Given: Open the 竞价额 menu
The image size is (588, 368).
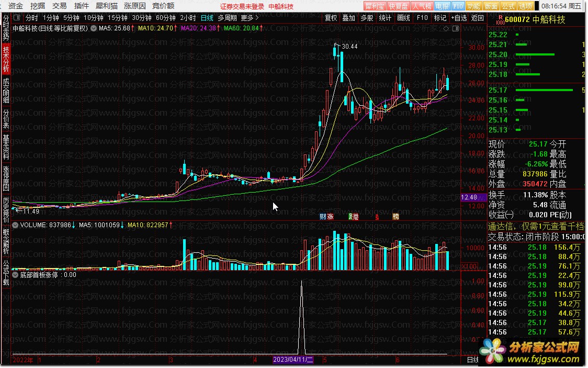Looking at the screenshot, I should coord(163,6).
